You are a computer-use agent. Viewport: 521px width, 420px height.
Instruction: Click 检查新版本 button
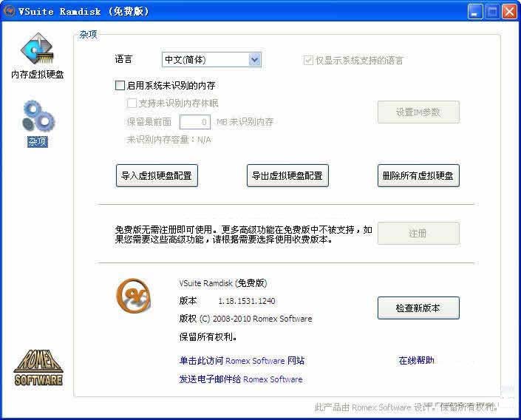[x=418, y=308]
